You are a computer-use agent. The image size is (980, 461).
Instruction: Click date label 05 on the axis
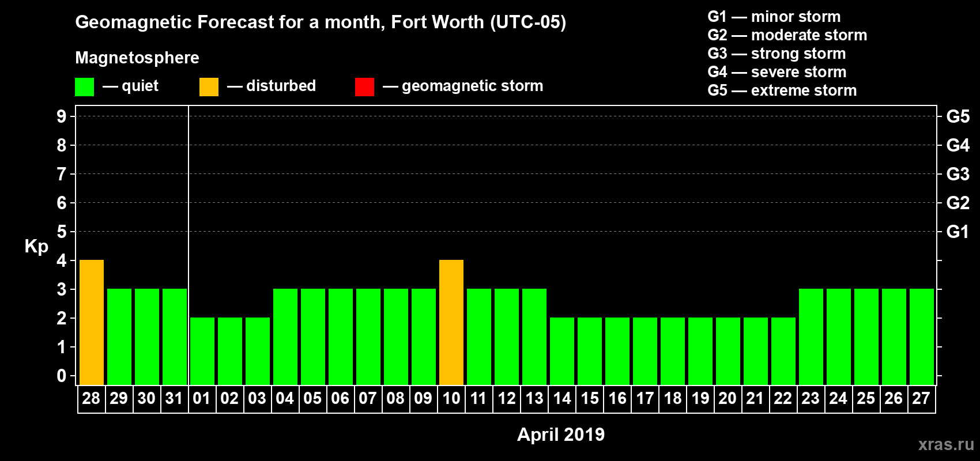point(312,399)
